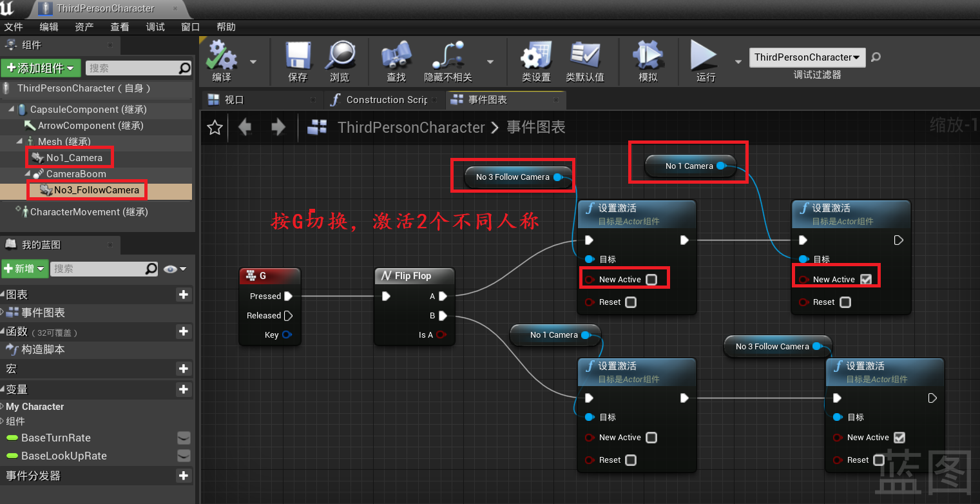Click the G key event node header

click(269, 275)
